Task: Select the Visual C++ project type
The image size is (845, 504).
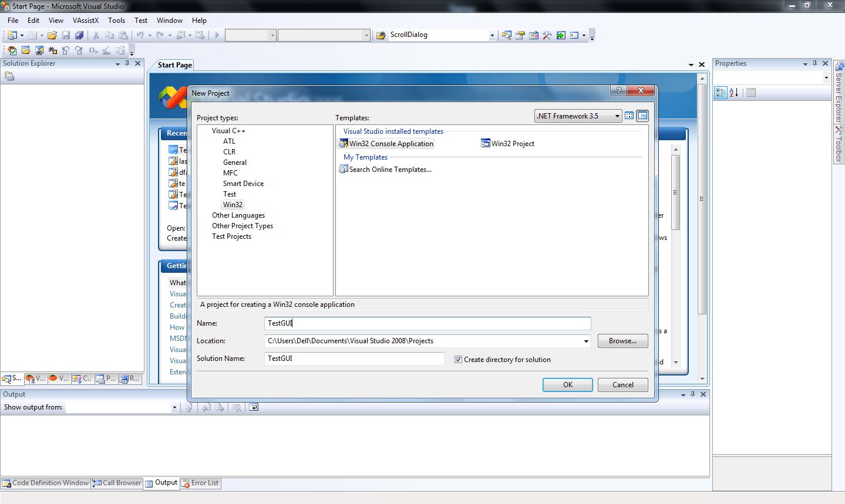Action: (229, 131)
